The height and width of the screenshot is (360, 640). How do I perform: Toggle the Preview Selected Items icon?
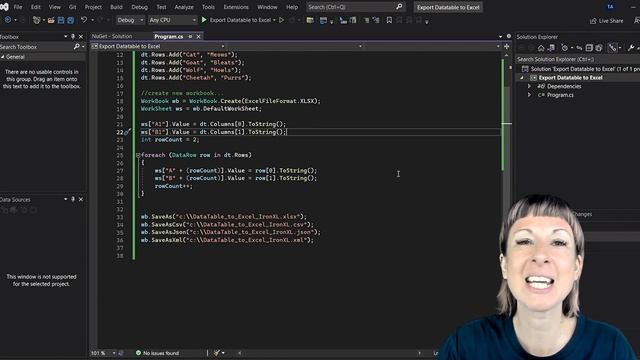coord(612,48)
